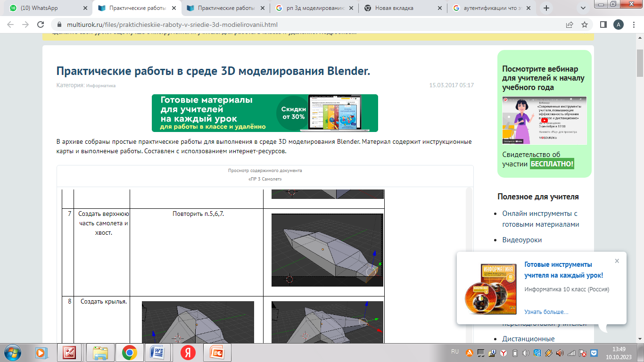644x362 pixels.
Task: Open the Chrome profile avatar A
Action: pos(618,25)
